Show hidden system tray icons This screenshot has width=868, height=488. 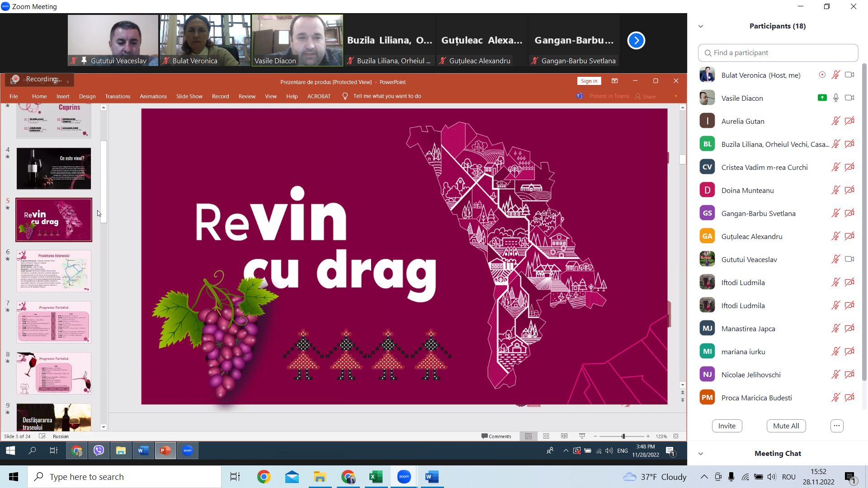click(704, 477)
